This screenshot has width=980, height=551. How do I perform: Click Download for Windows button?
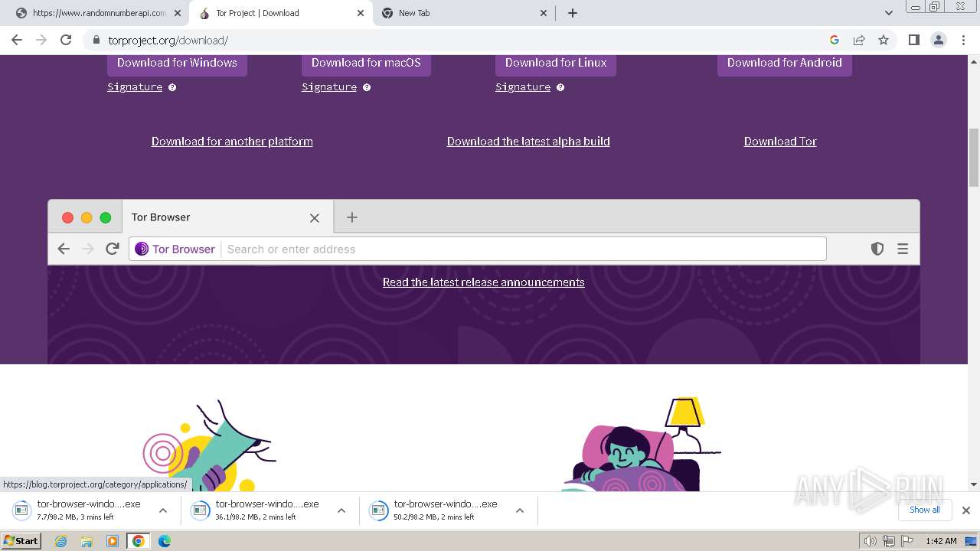(177, 64)
